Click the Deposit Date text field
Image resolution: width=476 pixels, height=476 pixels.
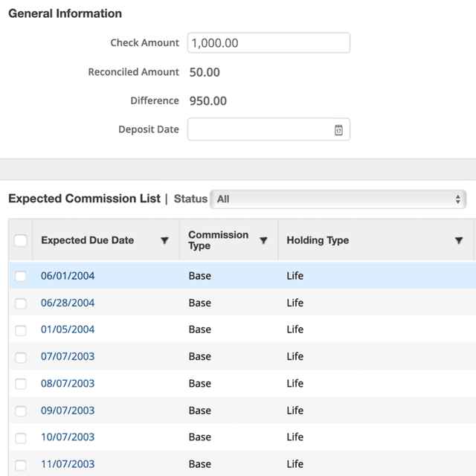tap(257, 129)
